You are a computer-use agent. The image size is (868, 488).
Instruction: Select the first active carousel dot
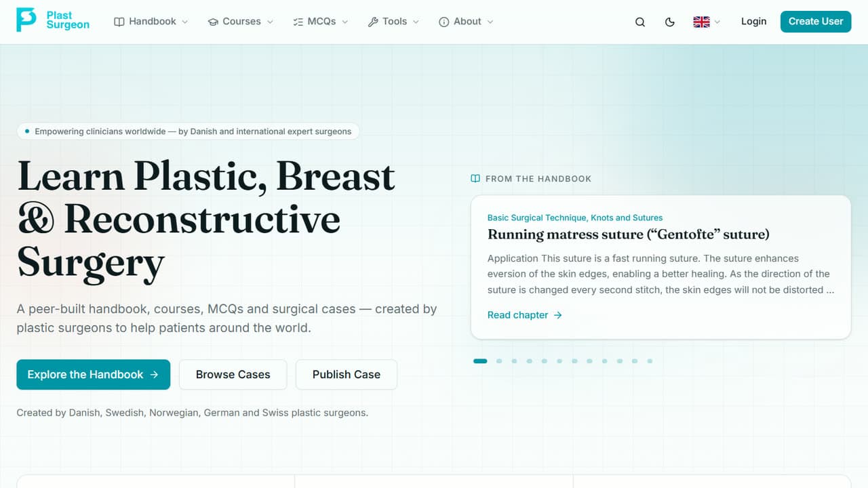(x=480, y=361)
